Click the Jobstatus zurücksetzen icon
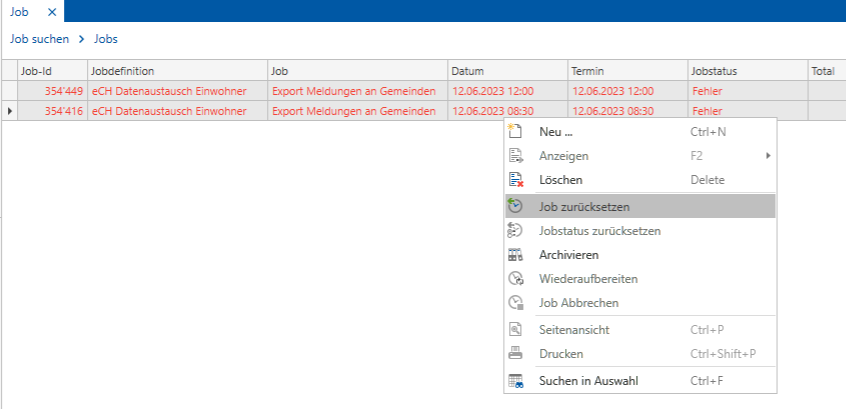Screen dimensions: 846x409 click(x=516, y=231)
